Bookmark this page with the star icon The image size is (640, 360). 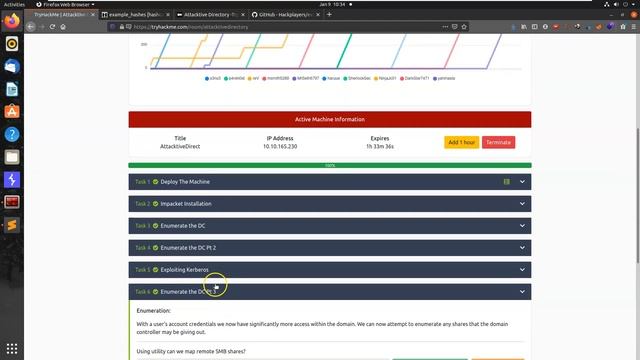pos(464,27)
